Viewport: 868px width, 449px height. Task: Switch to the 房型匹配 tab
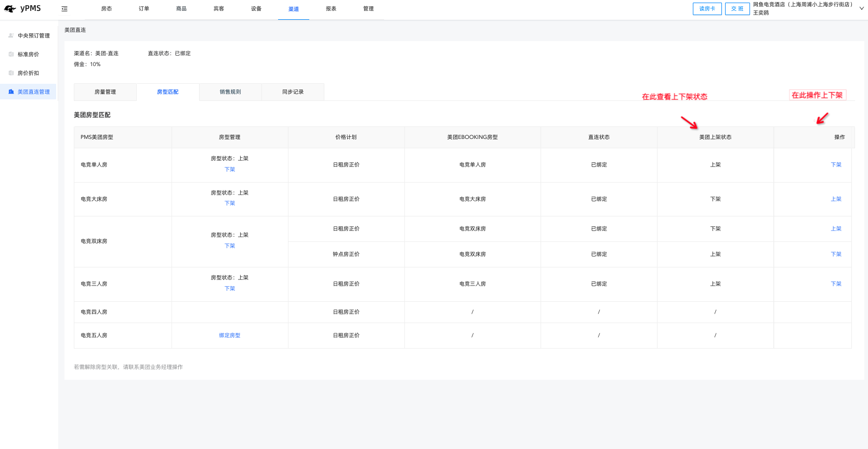(x=168, y=92)
